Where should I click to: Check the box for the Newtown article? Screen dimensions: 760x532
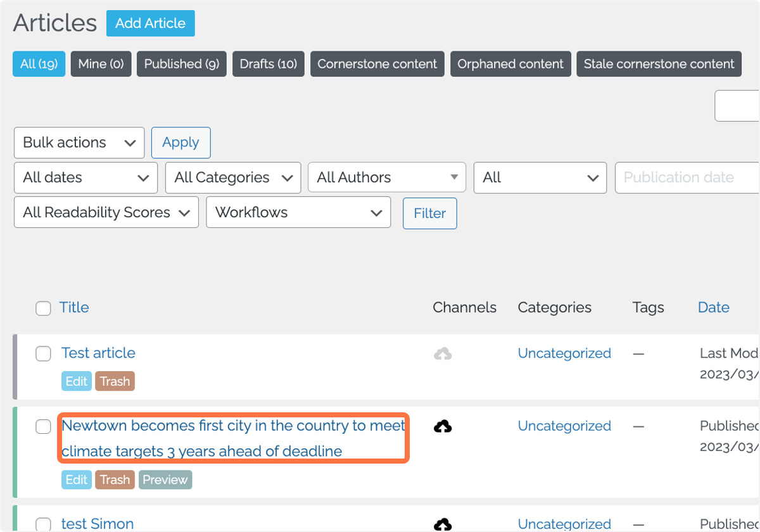43,427
